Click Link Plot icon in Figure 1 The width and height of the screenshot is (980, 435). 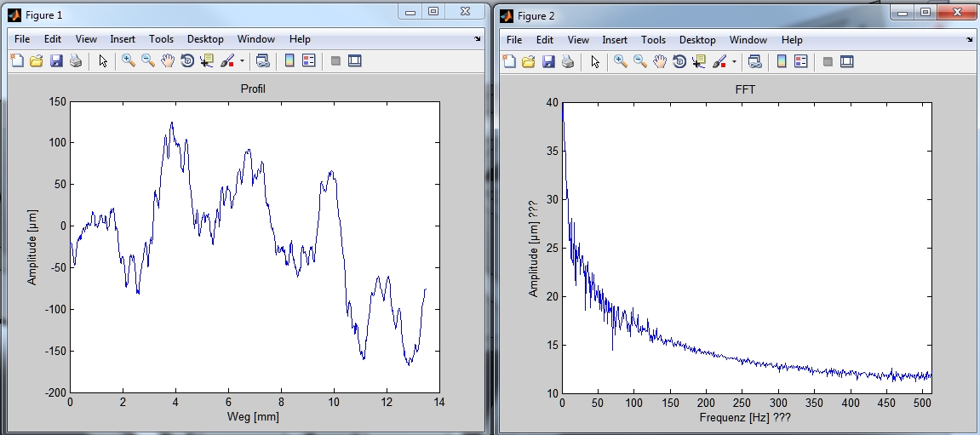pyautogui.click(x=262, y=61)
